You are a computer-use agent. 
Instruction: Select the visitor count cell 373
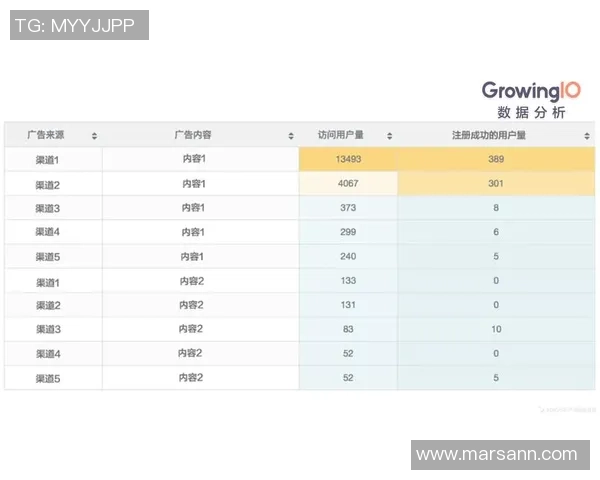pos(348,208)
